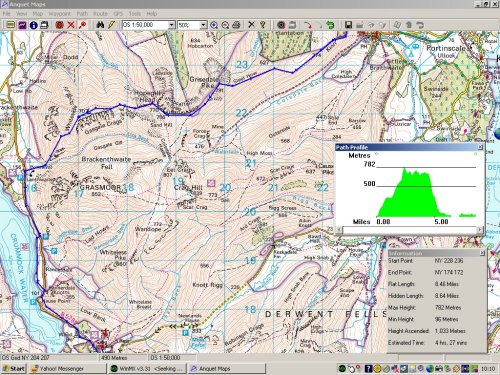Open the Waypoint menu
This screenshot has height=375, width=500.
[x=59, y=14]
